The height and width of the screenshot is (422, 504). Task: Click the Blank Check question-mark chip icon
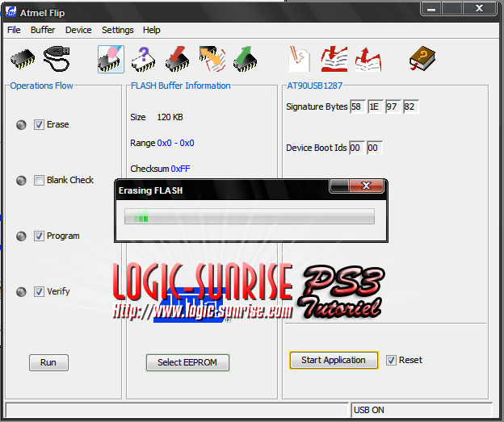(143, 59)
